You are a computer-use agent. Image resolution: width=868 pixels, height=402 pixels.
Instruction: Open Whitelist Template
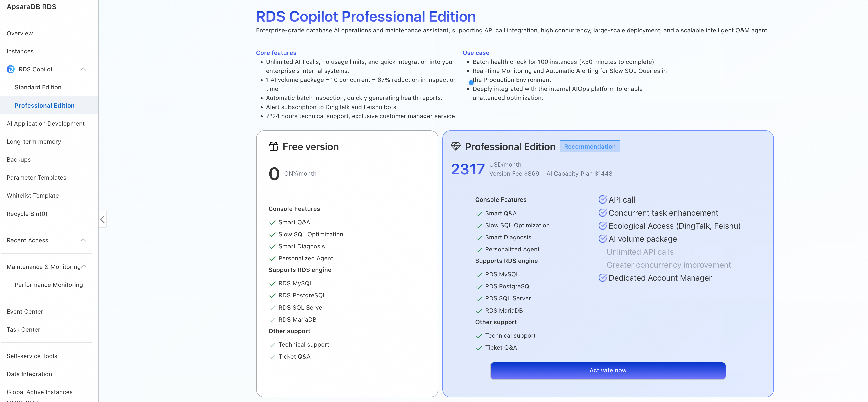click(33, 195)
